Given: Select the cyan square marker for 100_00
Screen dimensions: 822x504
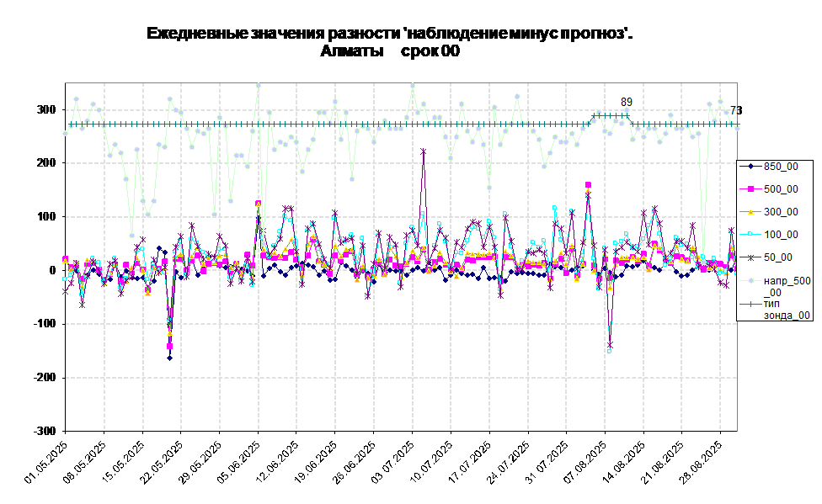Looking at the screenshot, I should pyautogui.click(x=750, y=235).
